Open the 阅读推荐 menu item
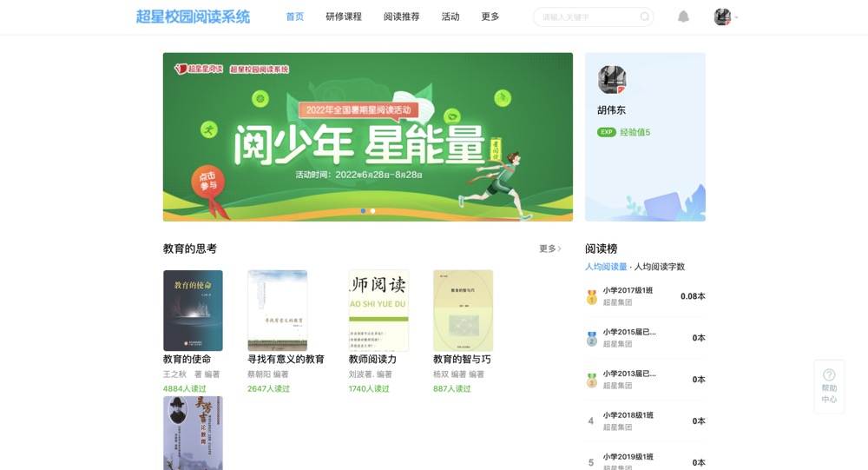This screenshot has height=470, width=868. pos(401,17)
